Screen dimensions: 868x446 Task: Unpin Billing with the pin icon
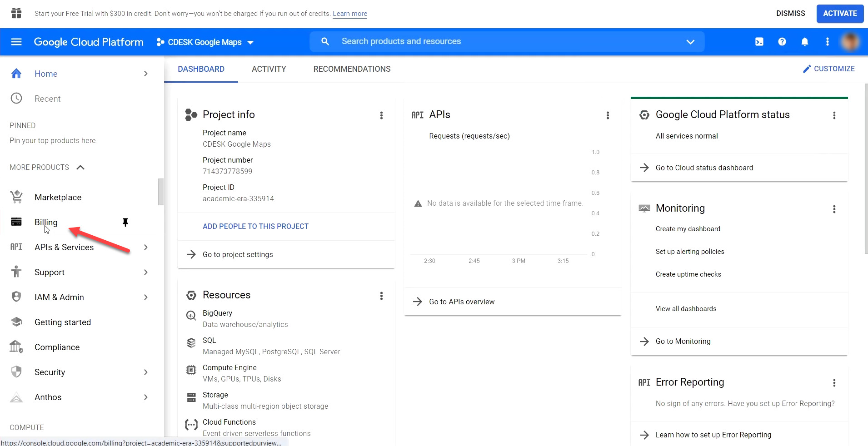(125, 222)
